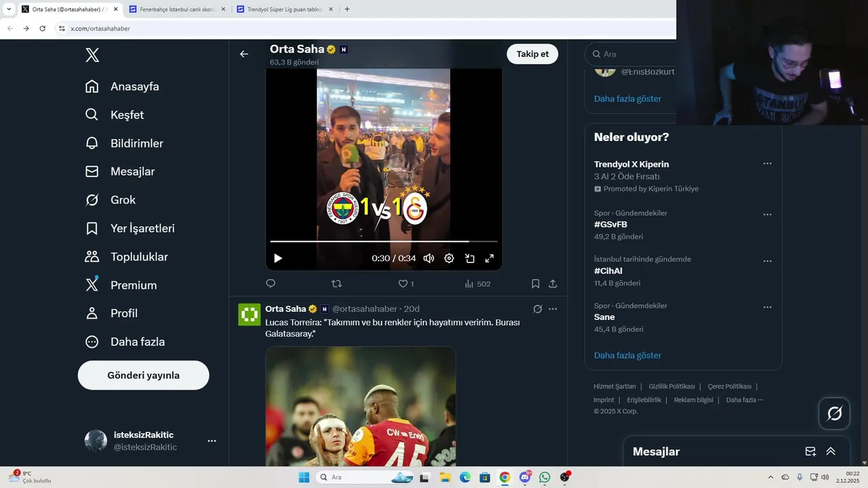Switch to Trendyol Süper Lig puan tablosu tab
This screenshot has width=868, height=488.
point(285,9)
